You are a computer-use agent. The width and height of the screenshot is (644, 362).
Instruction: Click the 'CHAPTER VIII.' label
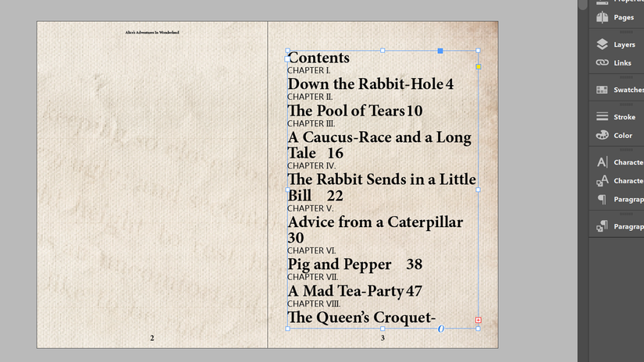[x=314, y=303]
